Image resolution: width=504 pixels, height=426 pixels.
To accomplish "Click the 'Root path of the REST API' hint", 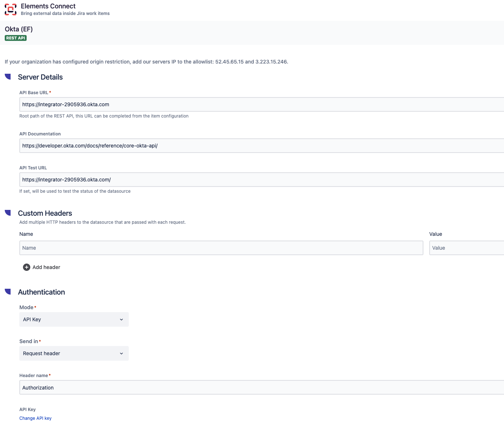I will click(104, 116).
